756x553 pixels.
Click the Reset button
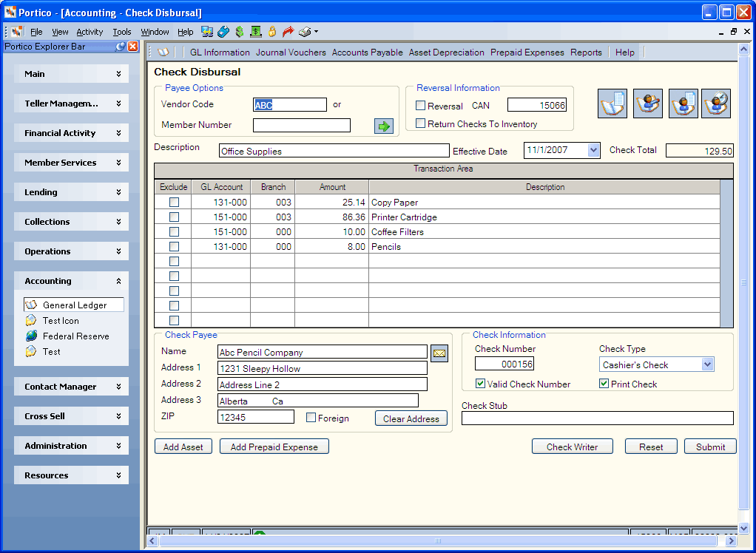click(x=651, y=447)
